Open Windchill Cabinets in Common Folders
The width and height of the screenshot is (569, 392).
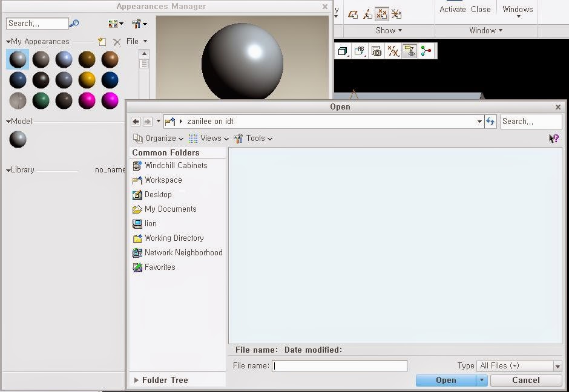click(x=170, y=165)
